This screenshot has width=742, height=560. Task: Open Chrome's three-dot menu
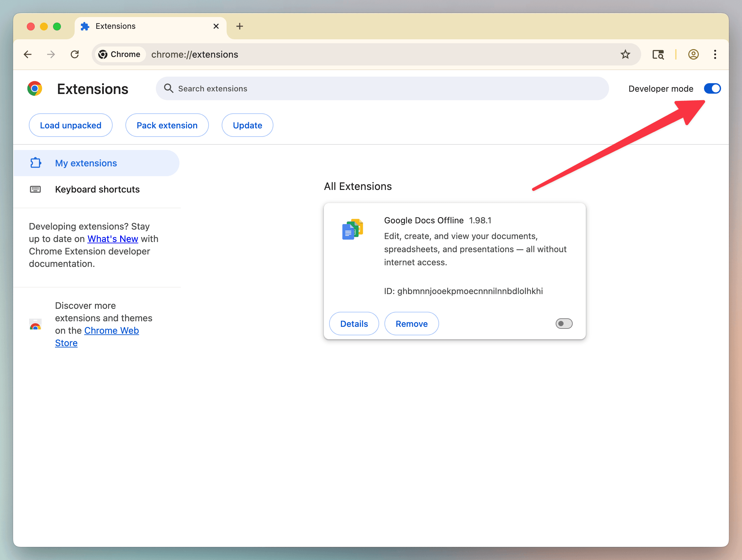point(715,54)
